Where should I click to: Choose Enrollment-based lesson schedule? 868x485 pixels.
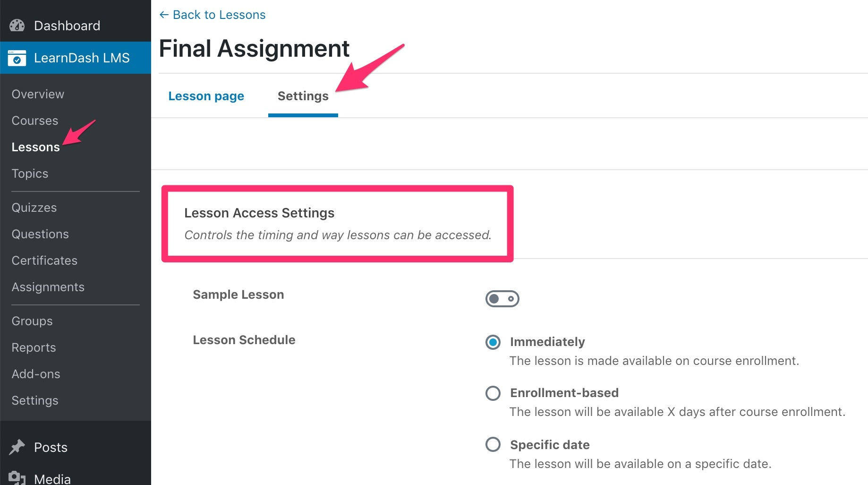pos(493,393)
